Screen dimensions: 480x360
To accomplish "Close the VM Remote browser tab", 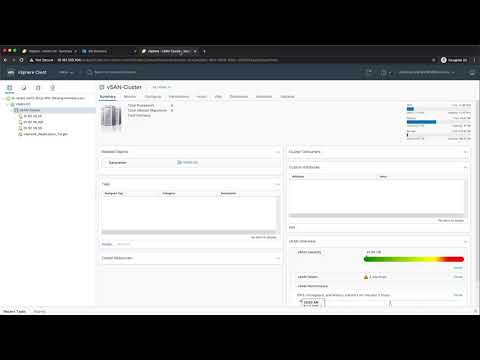I will [135, 51].
